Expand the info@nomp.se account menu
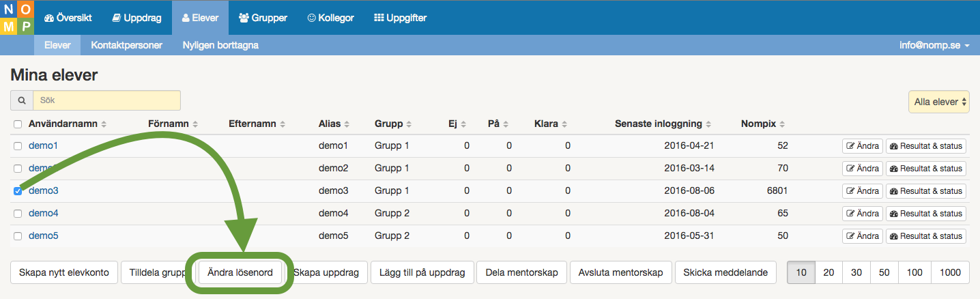 [x=934, y=46]
